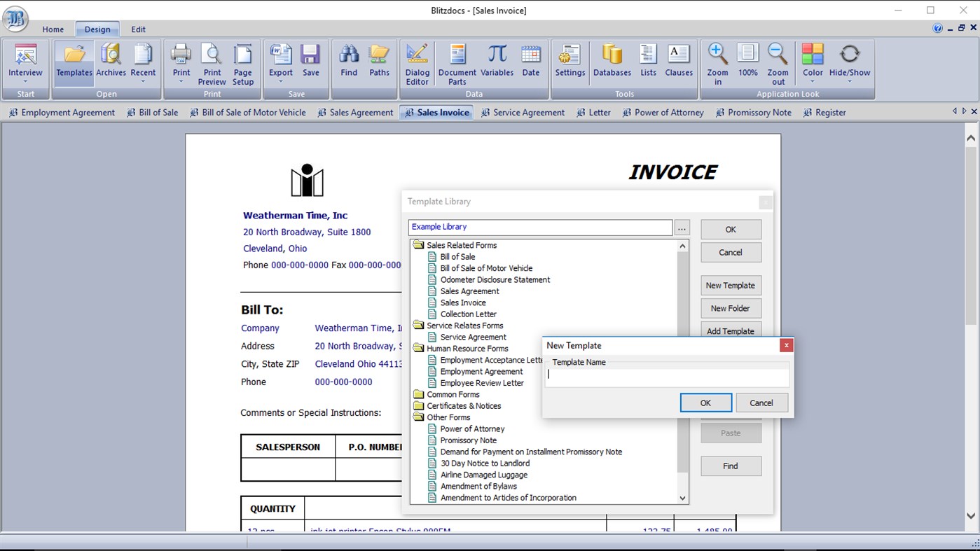The image size is (980, 551).
Task: Click New Folder in the Template Library
Action: pos(731,308)
